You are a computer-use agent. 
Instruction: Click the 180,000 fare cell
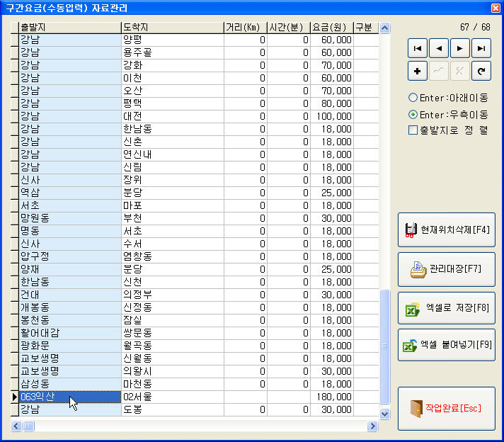pyautogui.click(x=332, y=397)
